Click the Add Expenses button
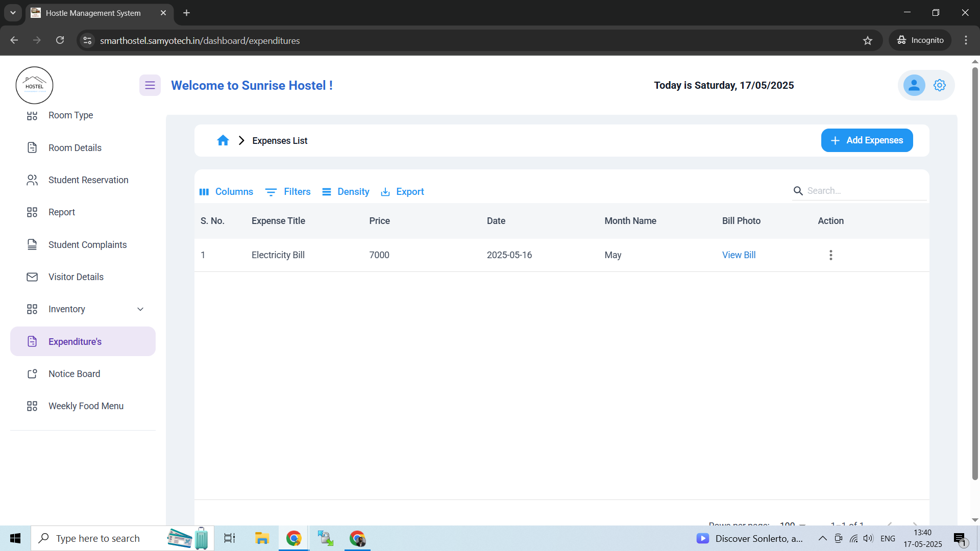This screenshot has height=551, width=980. point(867,140)
